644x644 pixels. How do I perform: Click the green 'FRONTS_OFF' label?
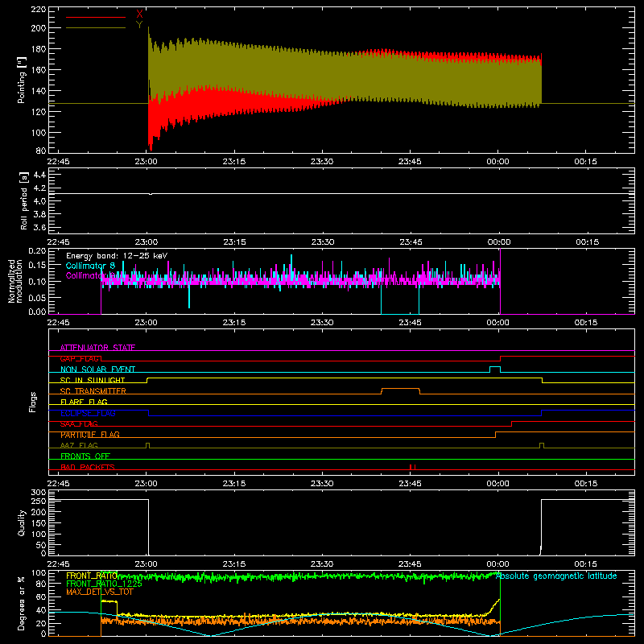pos(85,456)
